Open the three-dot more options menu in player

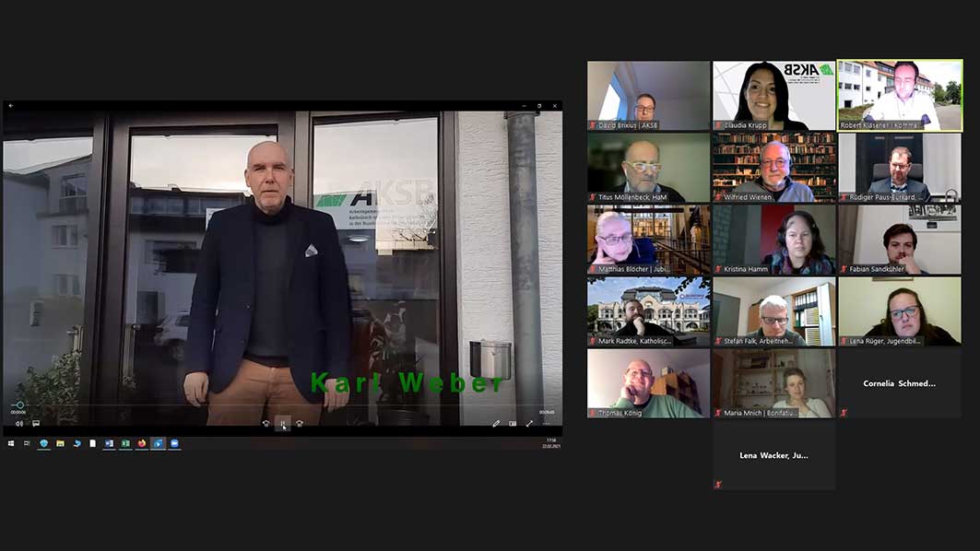[547, 424]
